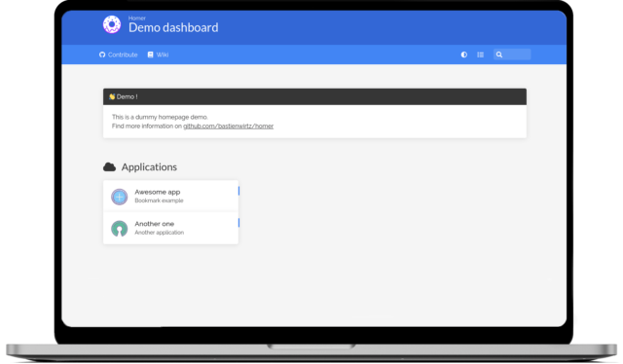Open the Another one application card
The height and width of the screenshot is (364, 623).
(171, 228)
